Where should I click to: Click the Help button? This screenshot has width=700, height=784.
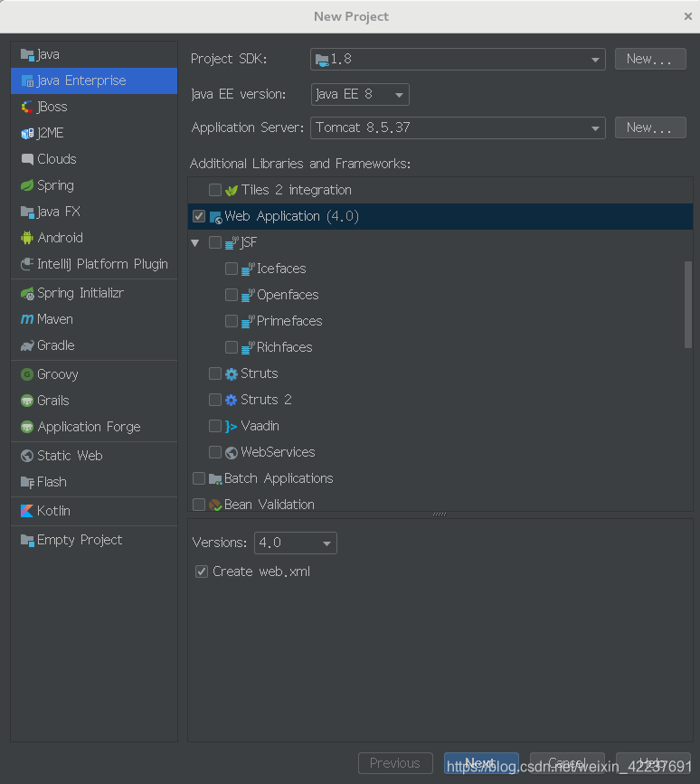(x=653, y=763)
